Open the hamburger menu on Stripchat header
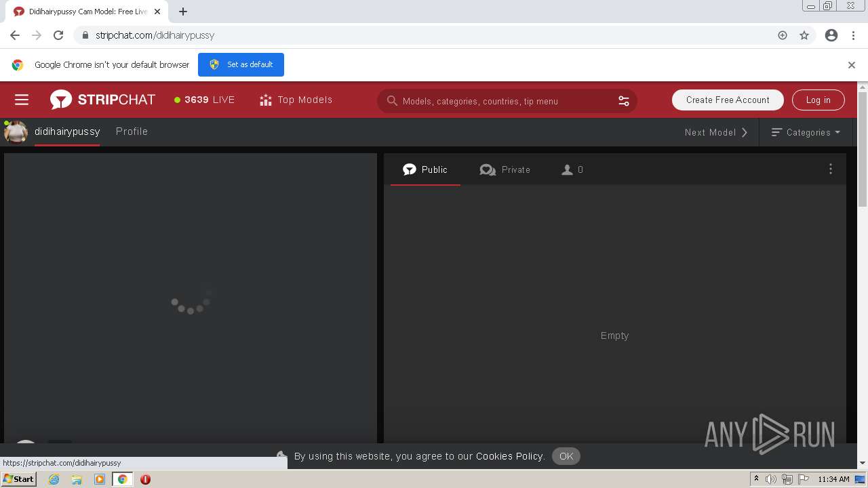Viewport: 868px width, 488px height. tap(22, 100)
